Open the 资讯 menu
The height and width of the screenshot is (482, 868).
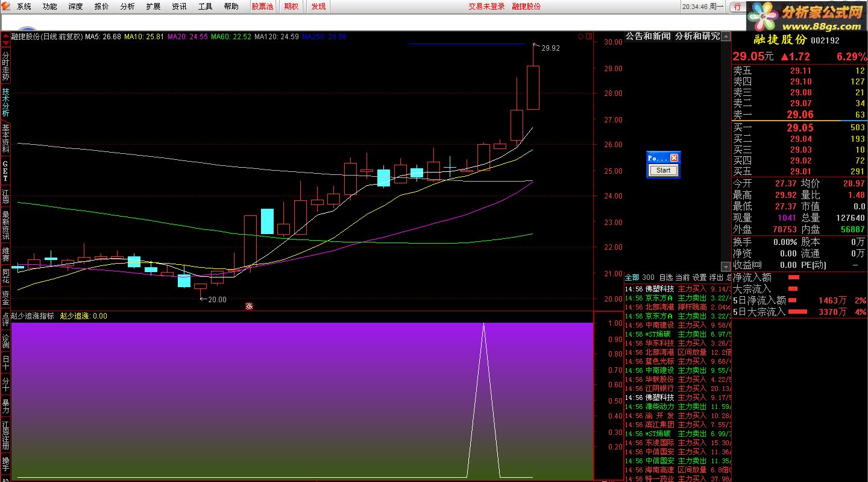pyautogui.click(x=180, y=7)
